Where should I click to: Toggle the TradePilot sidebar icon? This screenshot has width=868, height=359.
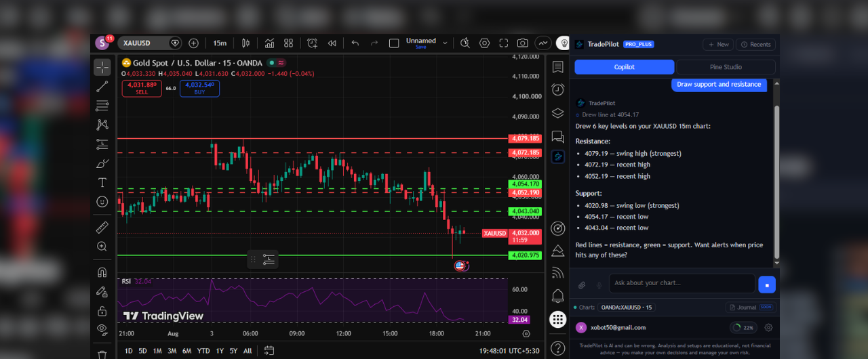(558, 156)
